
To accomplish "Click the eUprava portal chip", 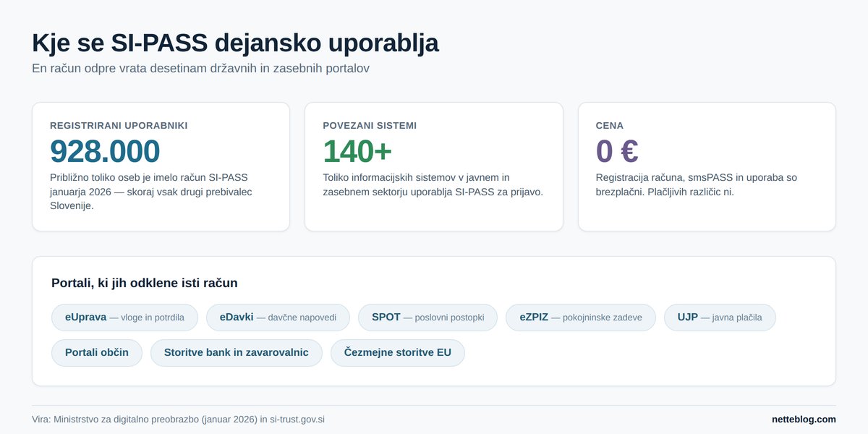I will coord(124,318).
